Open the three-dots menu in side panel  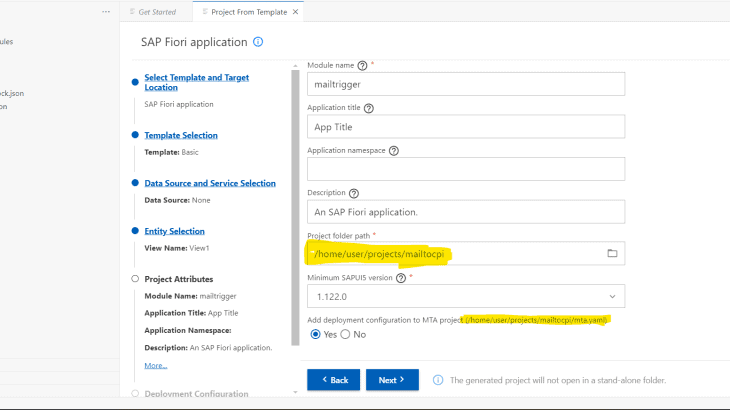[x=106, y=12]
